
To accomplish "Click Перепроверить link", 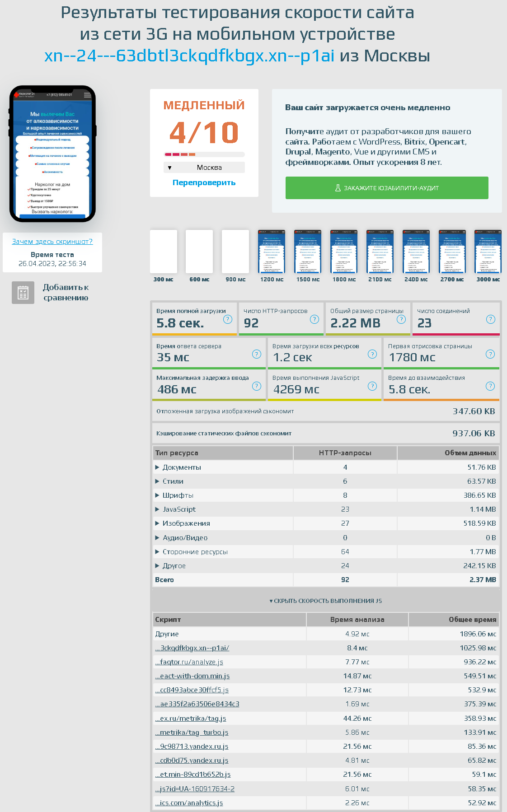I will coord(204,182).
